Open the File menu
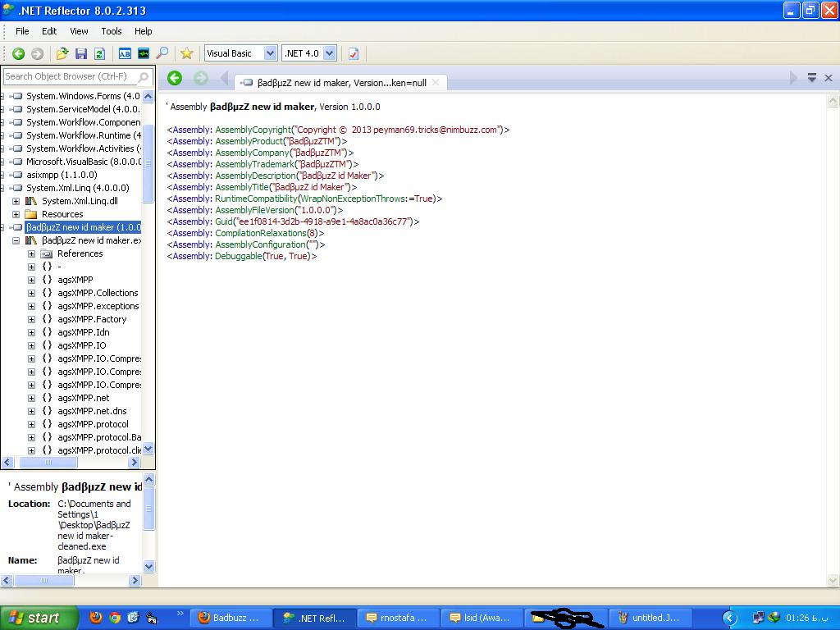Screen dimensions: 840x630 click(x=22, y=31)
